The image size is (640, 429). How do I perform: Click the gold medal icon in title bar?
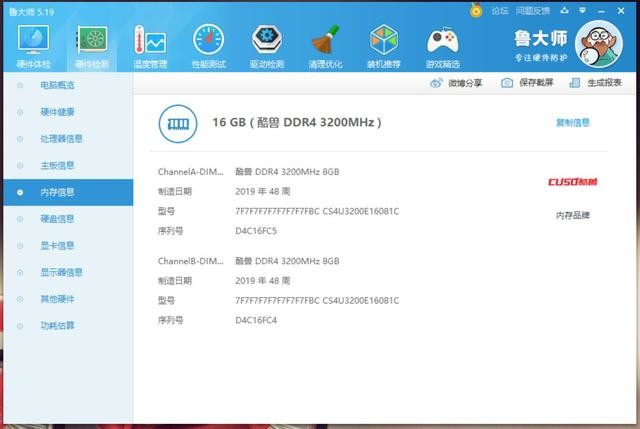(476, 11)
